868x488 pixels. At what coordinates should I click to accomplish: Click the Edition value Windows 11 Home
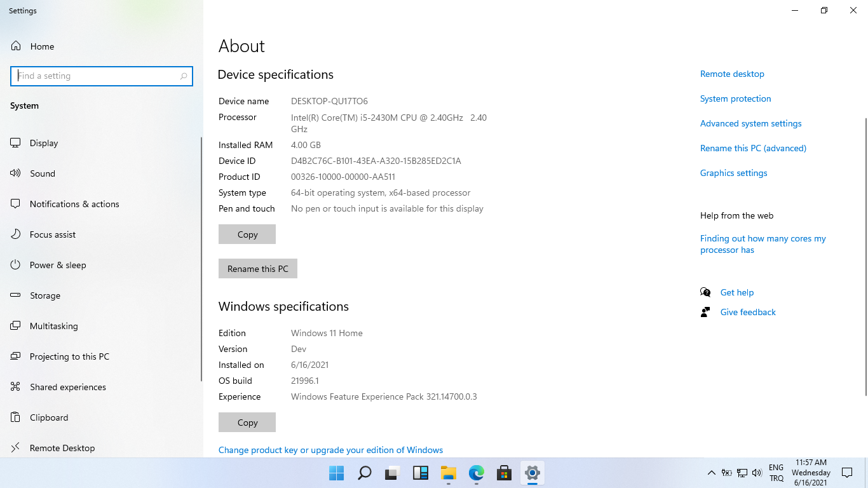(x=327, y=333)
